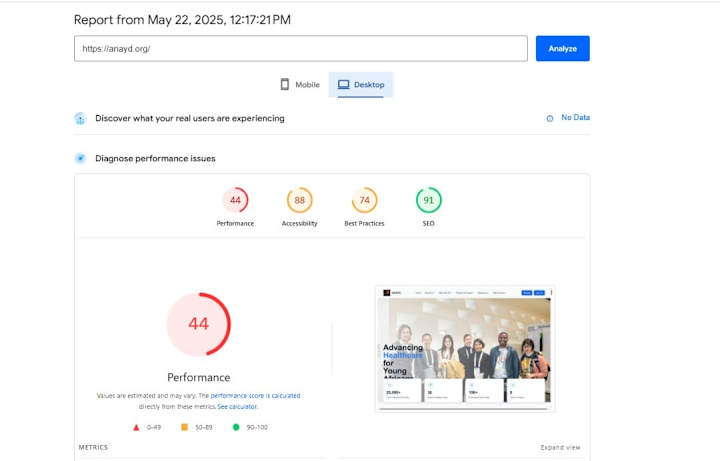This screenshot has width=720, height=461.
Task: Click the website screenshot thumbnail
Action: 465,349
